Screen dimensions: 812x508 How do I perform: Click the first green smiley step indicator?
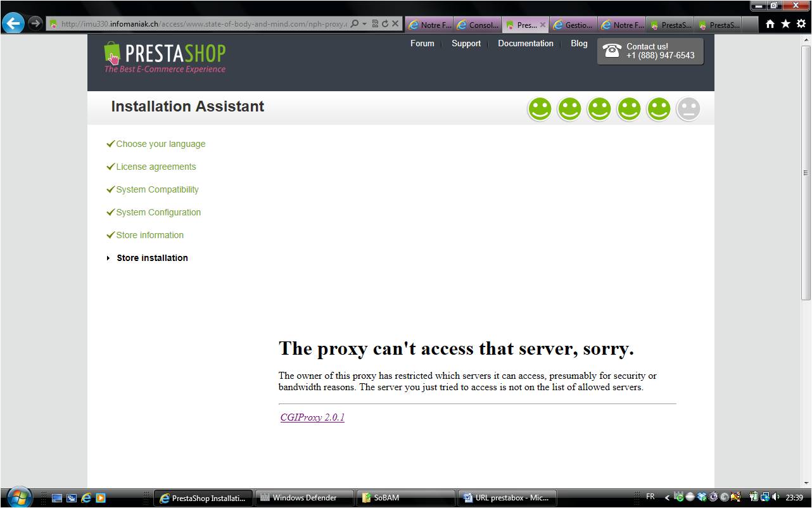tap(540, 109)
